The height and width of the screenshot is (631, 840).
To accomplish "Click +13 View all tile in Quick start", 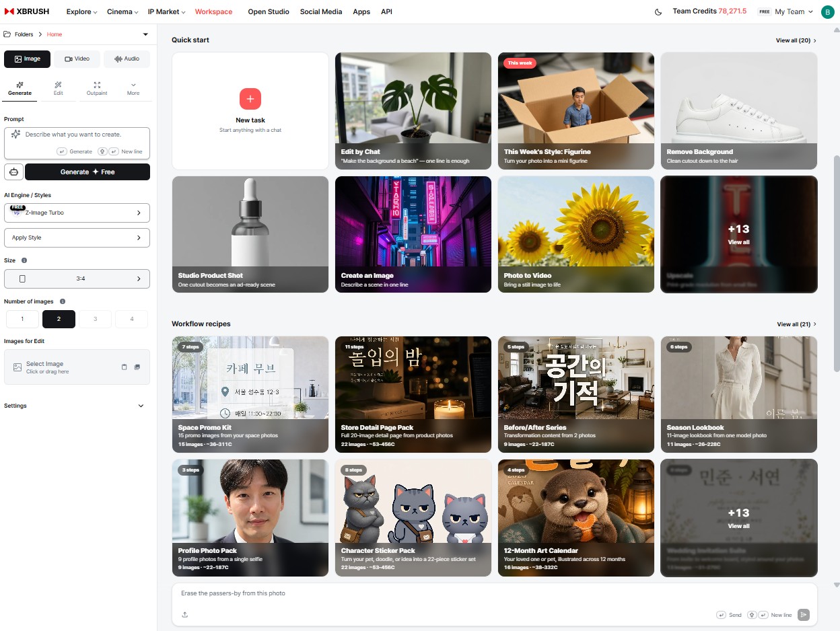I will tap(738, 234).
